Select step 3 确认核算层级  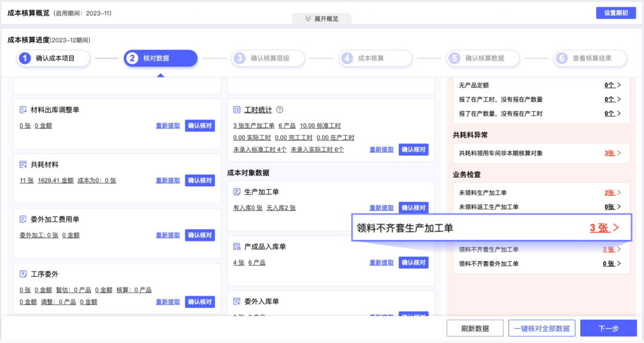point(269,58)
